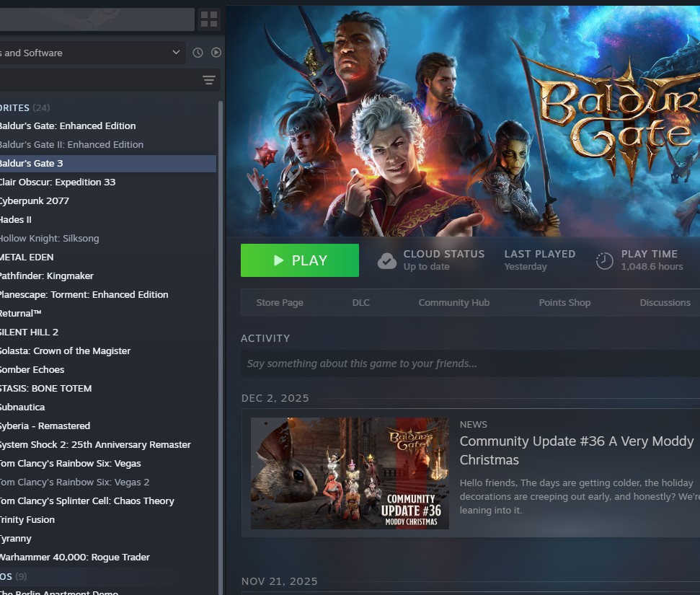Viewport: 700px width, 595px height.
Task: Select Returnal in the game list
Action: click(108, 314)
